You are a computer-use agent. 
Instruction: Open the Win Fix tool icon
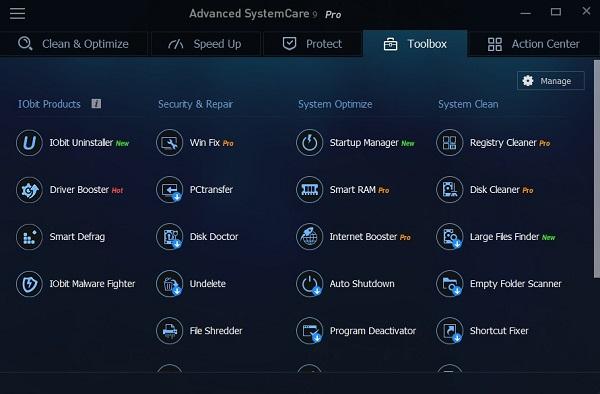coord(170,143)
